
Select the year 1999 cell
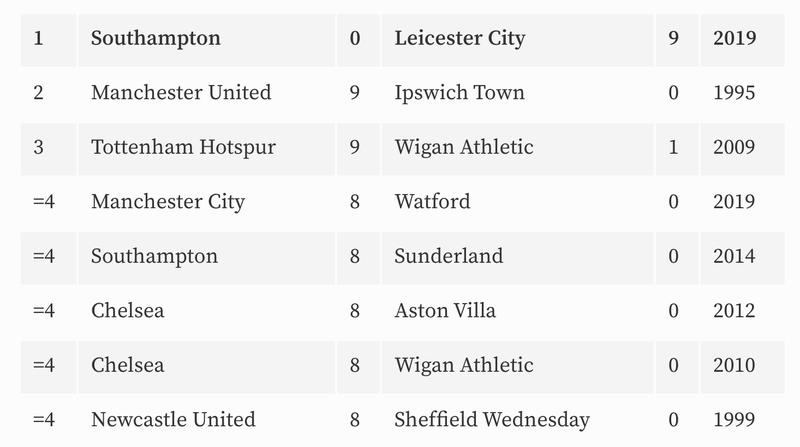pos(742,421)
